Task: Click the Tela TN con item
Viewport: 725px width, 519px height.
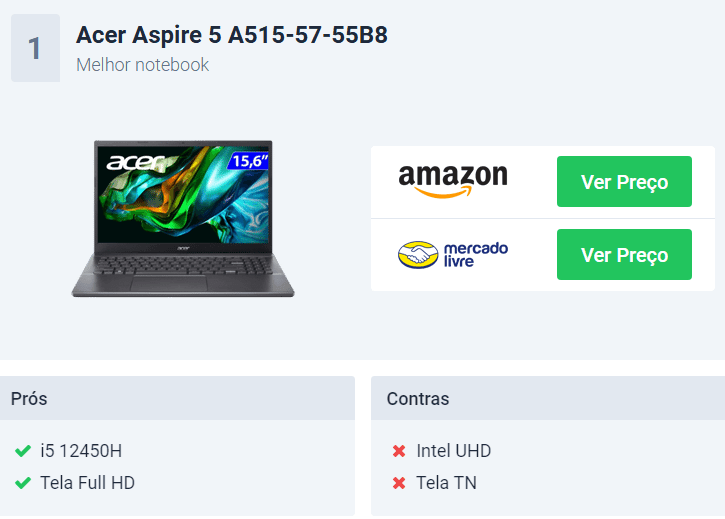Action: coord(446,483)
